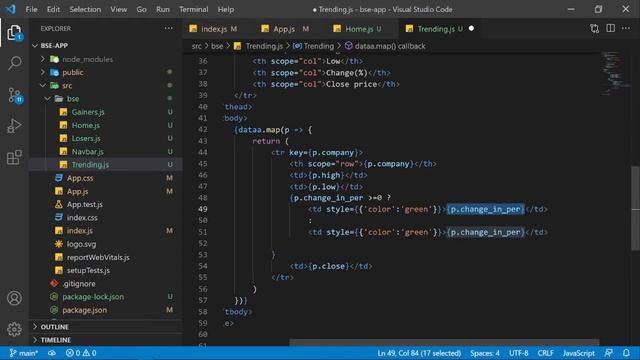
Task: Open package-lock.json in the explorer
Action: click(93, 297)
